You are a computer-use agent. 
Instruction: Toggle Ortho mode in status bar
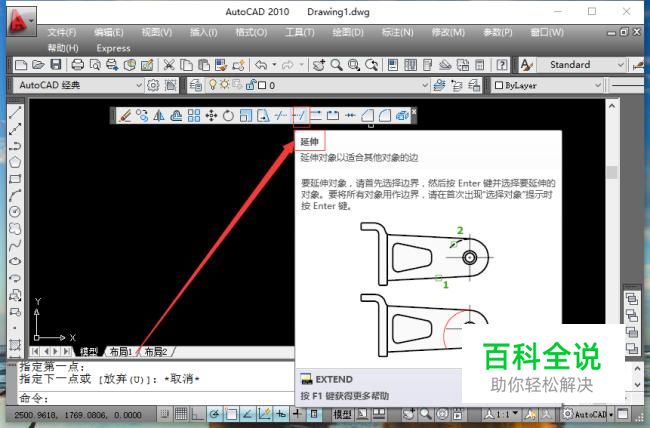197,414
